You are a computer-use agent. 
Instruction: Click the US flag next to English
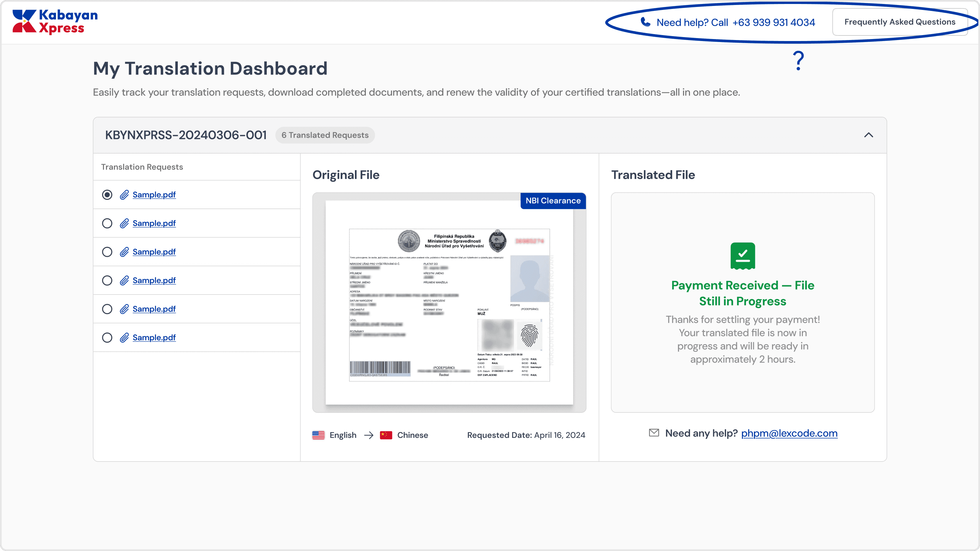318,435
